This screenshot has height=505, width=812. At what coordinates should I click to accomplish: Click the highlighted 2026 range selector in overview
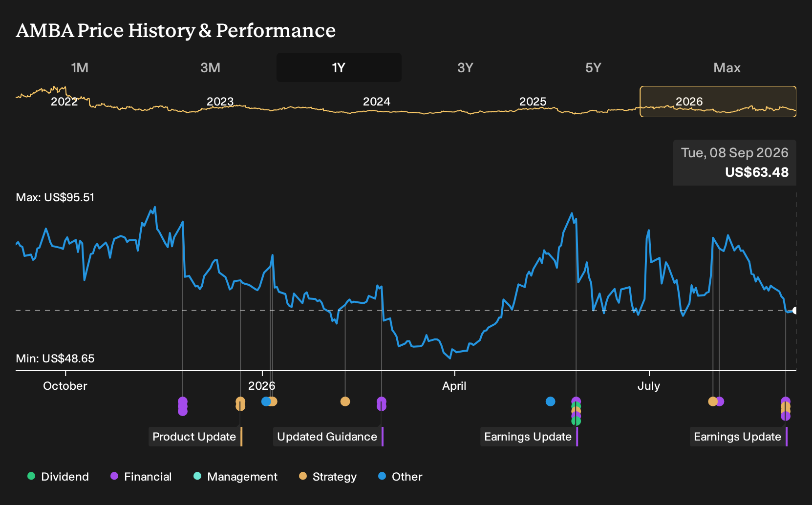pyautogui.click(x=718, y=102)
